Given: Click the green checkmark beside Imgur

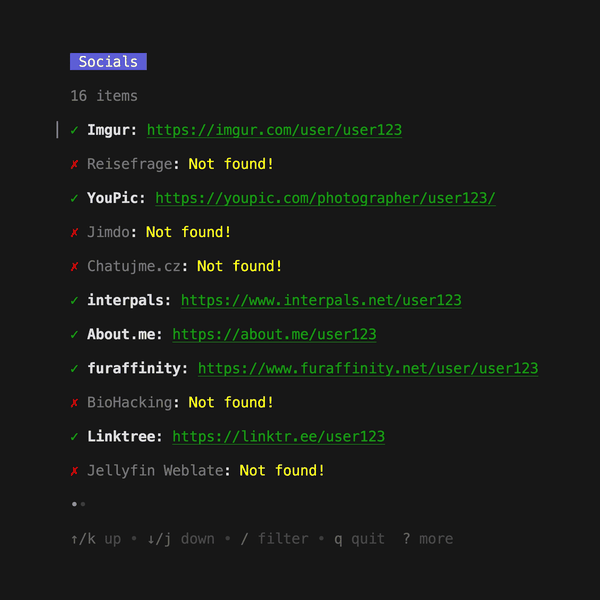Looking at the screenshot, I should pos(75,130).
